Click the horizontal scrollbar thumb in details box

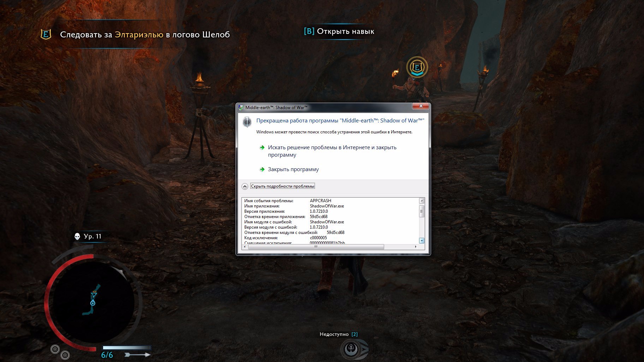click(316, 247)
